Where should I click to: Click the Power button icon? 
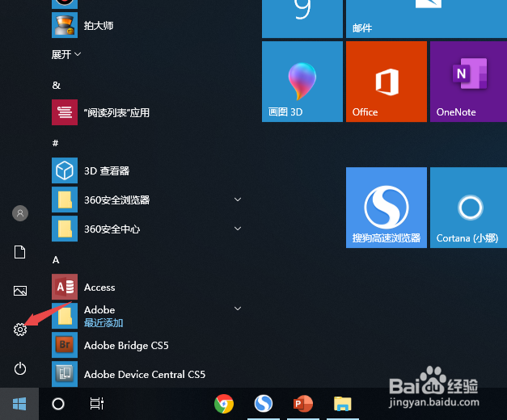point(20,368)
